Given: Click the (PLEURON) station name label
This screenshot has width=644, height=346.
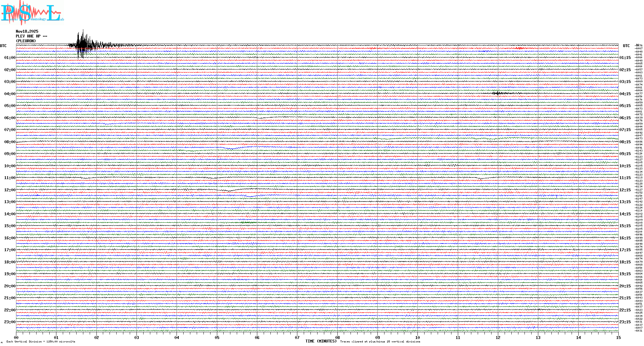Looking at the screenshot, I should click(26, 41).
